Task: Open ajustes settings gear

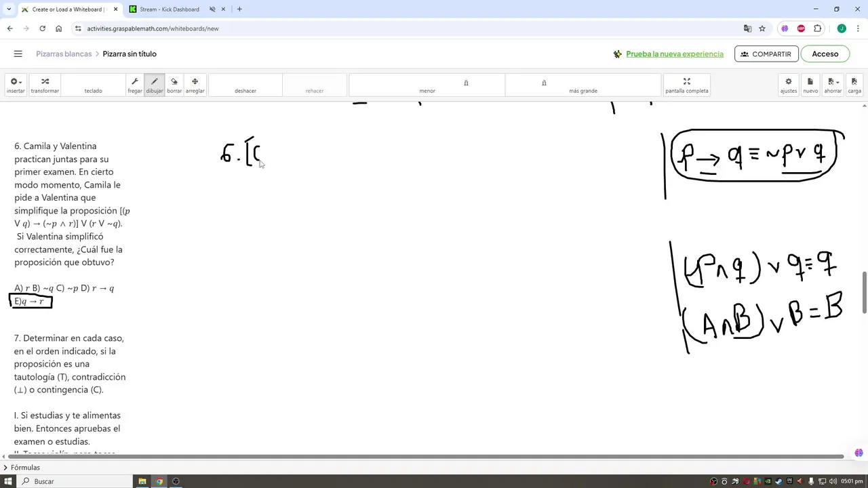Action: coord(789,85)
